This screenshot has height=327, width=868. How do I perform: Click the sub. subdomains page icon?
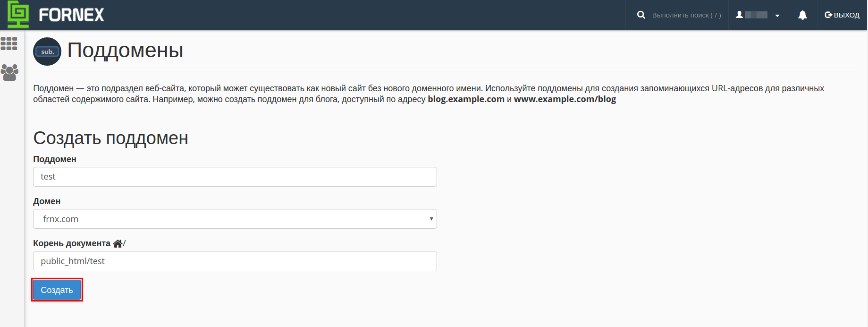pos(47,52)
